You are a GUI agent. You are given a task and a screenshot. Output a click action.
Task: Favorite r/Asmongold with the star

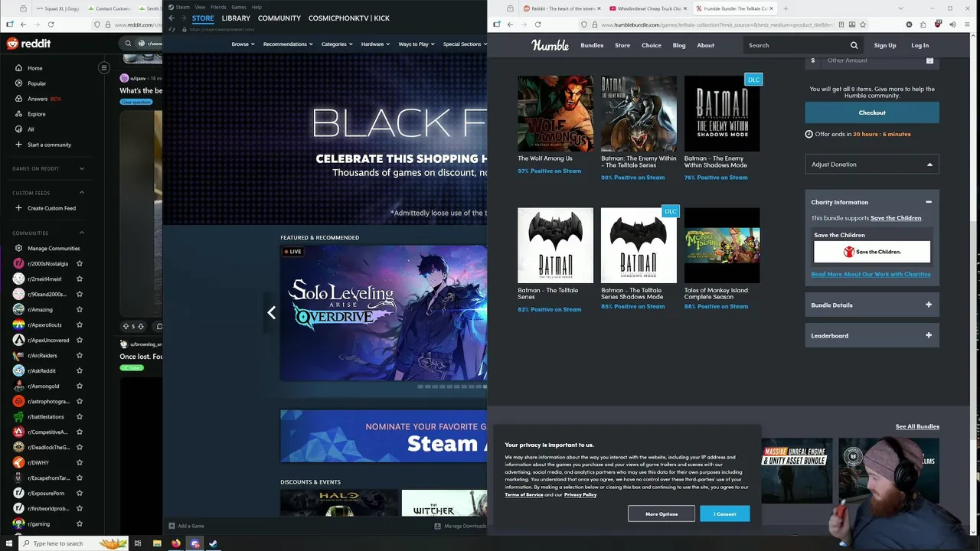79,386
